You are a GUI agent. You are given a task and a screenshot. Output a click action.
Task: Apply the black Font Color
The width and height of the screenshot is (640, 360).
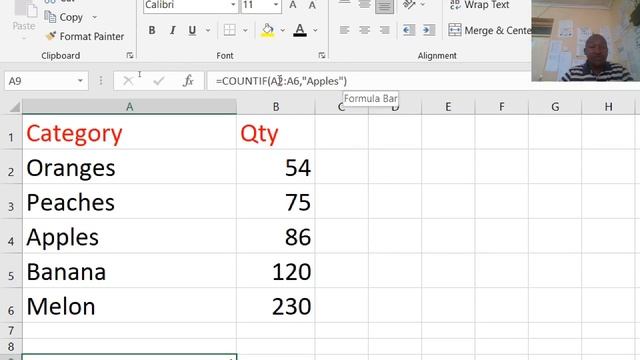[x=300, y=30]
